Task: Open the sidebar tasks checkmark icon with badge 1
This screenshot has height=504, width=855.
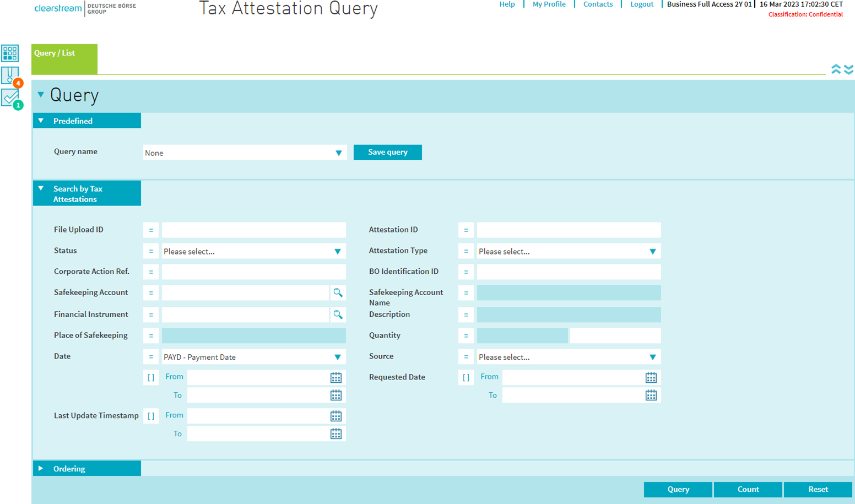Action: click(10, 98)
